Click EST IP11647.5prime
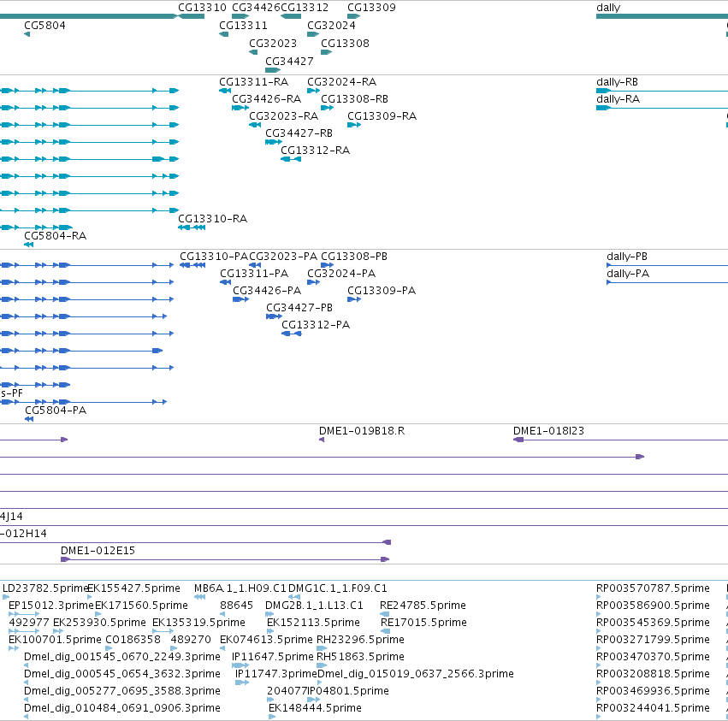The height and width of the screenshot is (721, 728). click(273, 657)
